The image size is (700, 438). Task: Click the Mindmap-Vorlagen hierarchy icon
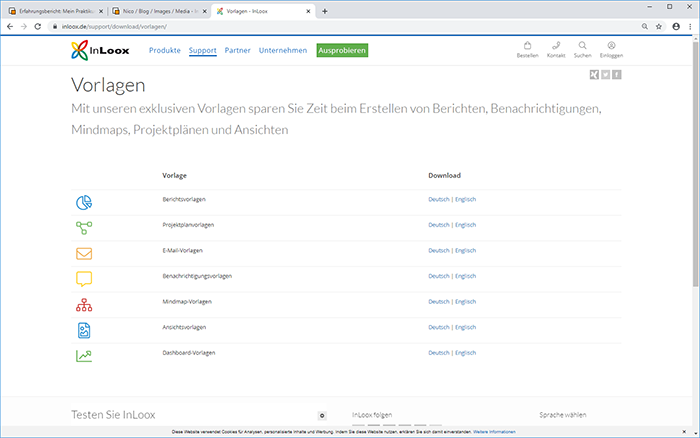click(84, 305)
